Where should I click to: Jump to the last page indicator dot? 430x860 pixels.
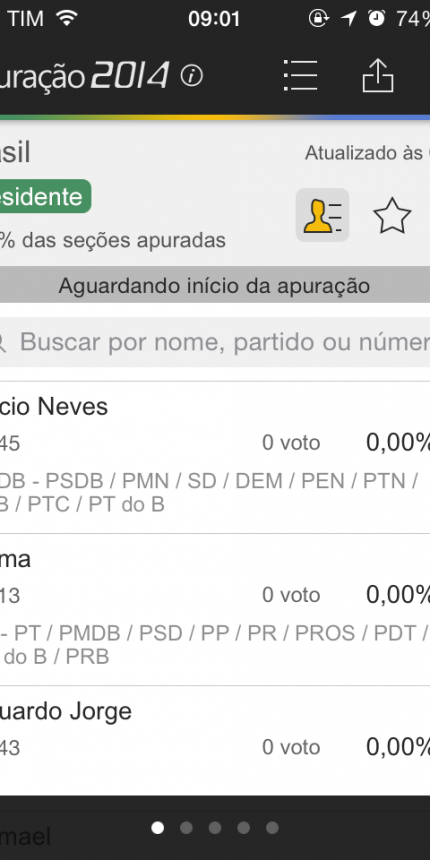273,828
